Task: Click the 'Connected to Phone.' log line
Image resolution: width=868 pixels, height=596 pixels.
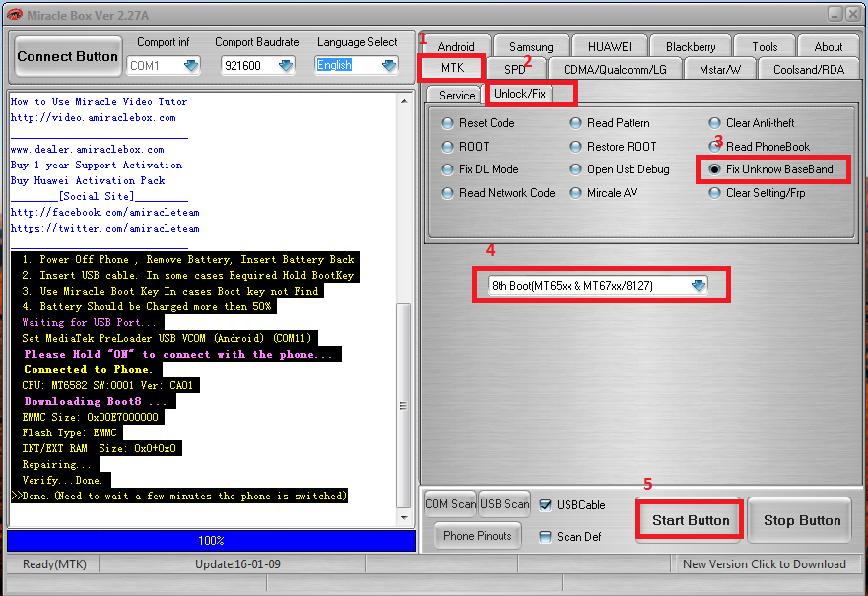Action: [x=87, y=369]
